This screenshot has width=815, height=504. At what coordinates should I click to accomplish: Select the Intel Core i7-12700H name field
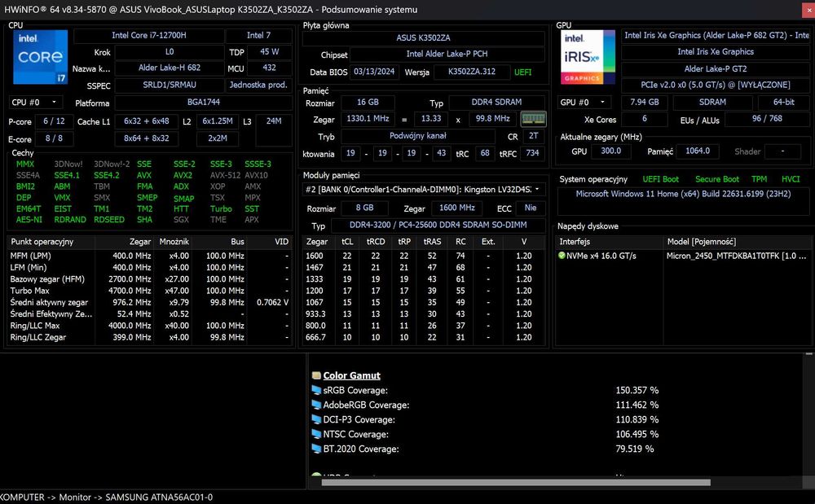tap(148, 35)
